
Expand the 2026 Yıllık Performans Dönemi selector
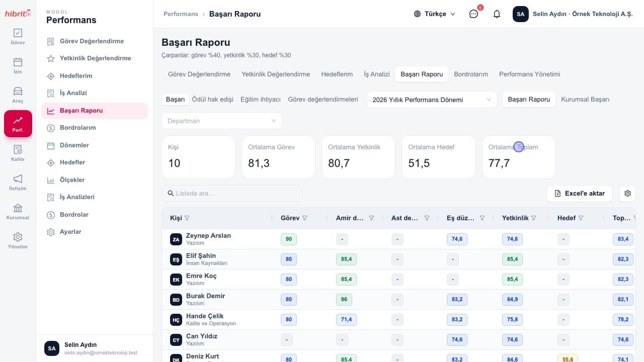tap(432, 100)
